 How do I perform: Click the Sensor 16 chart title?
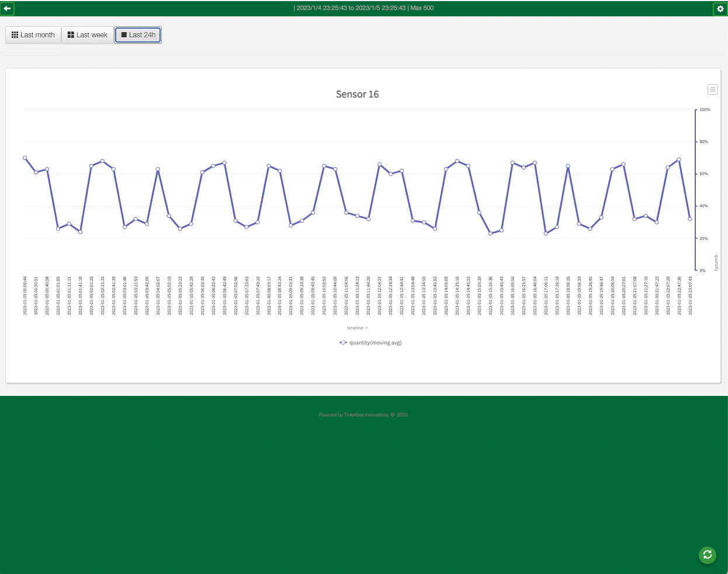point(357,94)
